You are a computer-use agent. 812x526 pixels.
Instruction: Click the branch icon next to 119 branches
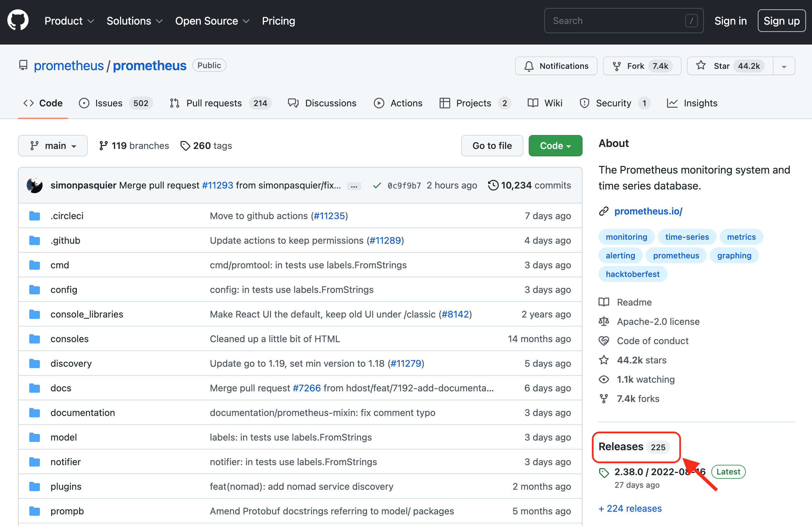point(103,146)
